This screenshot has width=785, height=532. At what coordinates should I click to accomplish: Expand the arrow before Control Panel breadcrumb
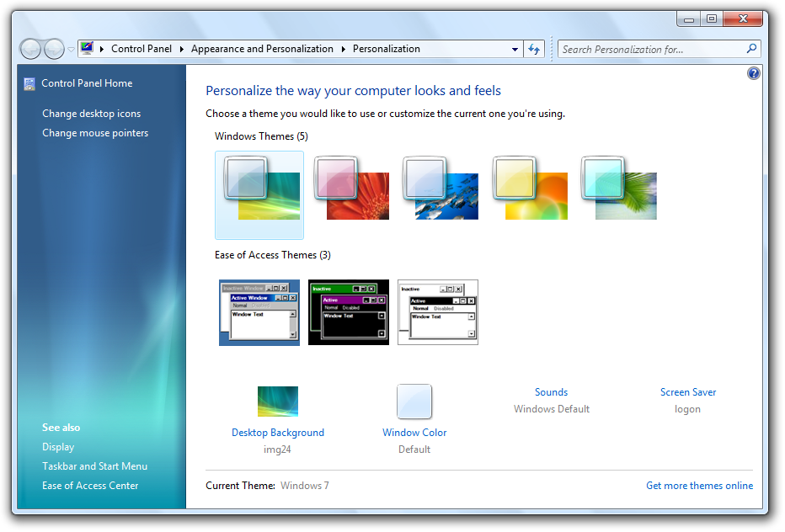coord(102,49)
